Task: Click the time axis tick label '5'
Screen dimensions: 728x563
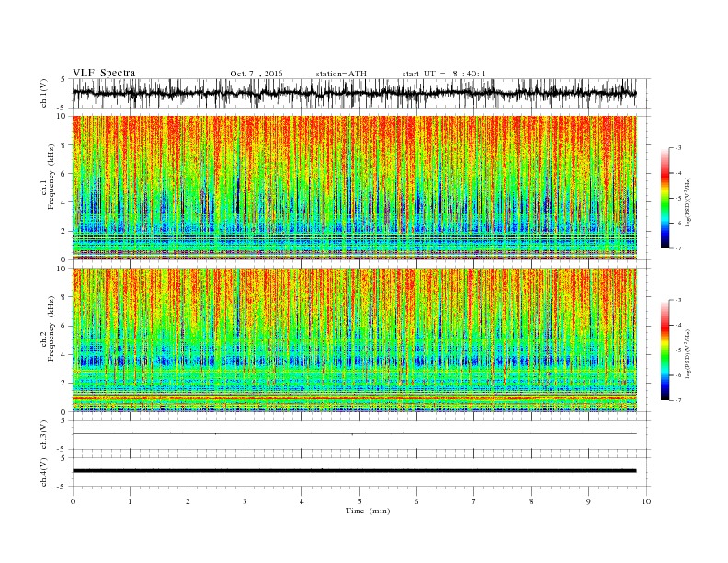Action: click(x=359, y=501)
